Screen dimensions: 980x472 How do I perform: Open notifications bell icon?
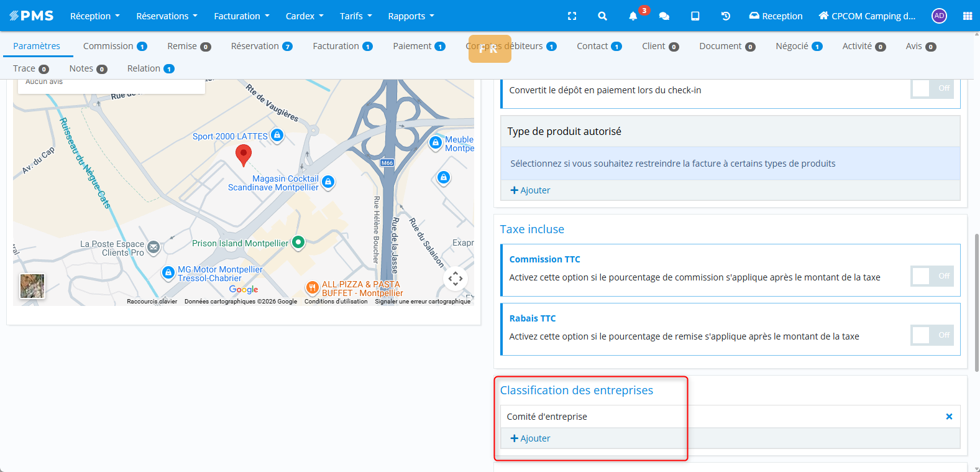click(x=633, y=16)
